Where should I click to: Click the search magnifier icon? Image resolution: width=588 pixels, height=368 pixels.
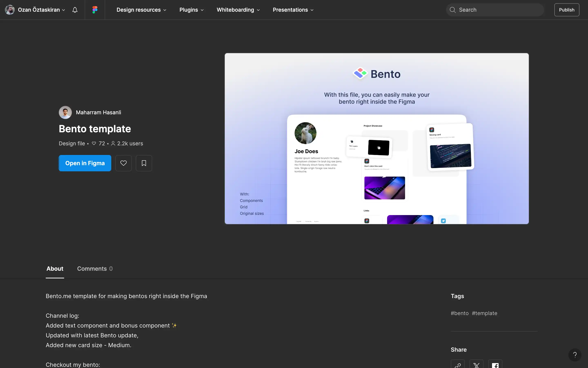[452, 10]
